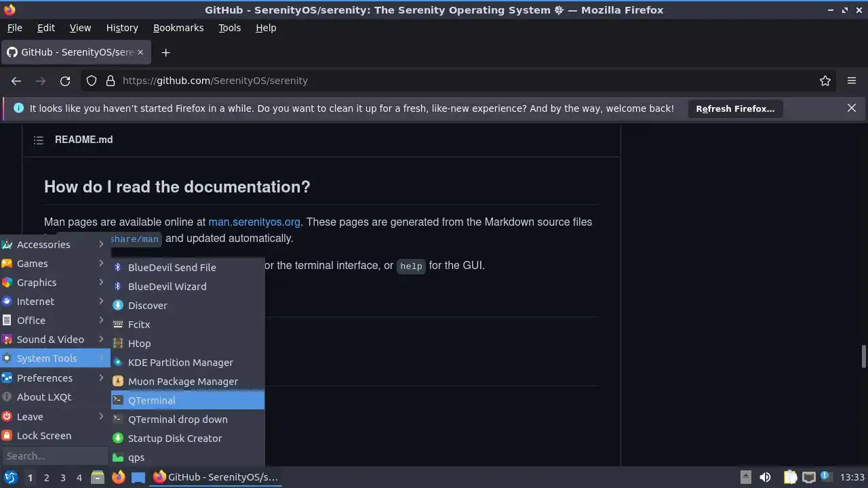Switch to virtual desktop 1
This screenshot has height=488, width=868.
click(30, 477)
